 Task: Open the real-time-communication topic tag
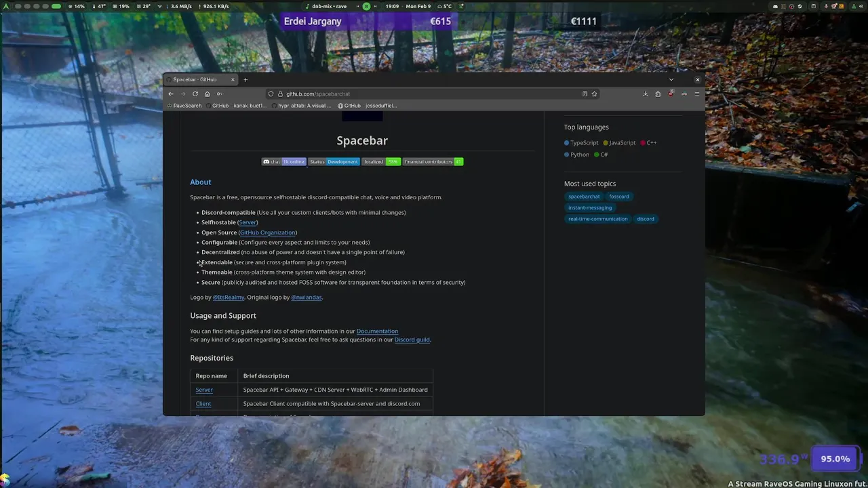(597, 219)
